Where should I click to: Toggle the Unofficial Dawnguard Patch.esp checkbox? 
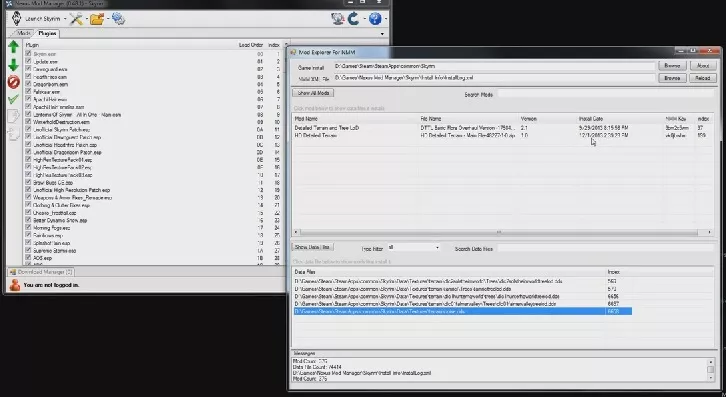[x=28, y=137]
